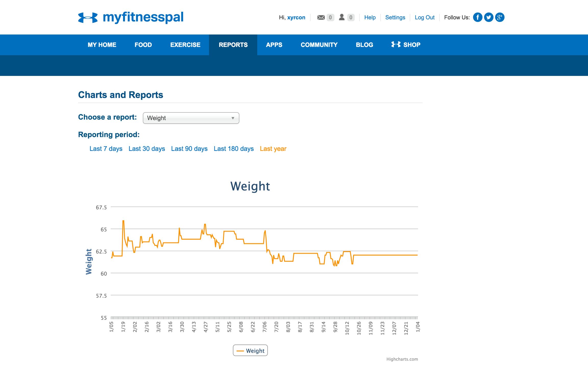Viewport: 588px width, 368px height.
Task: Open the xyrcon username profile link
Action: [x=296, y=17]
